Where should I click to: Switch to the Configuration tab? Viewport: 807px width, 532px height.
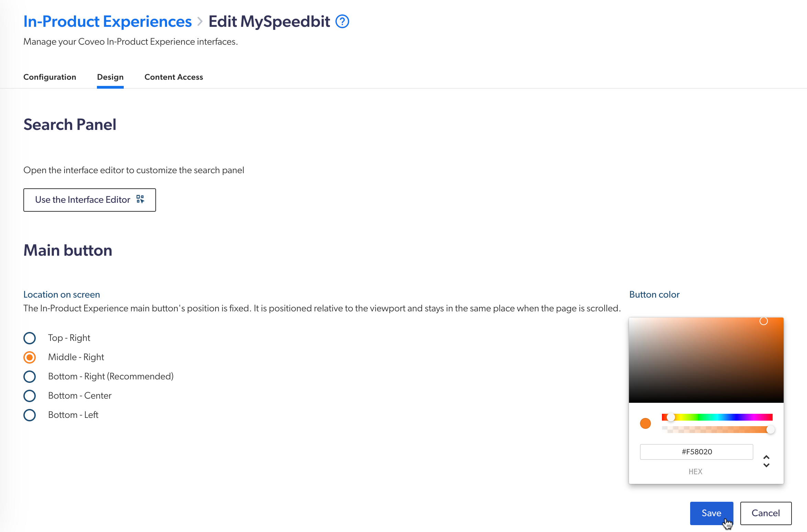(x=50, y=77)
